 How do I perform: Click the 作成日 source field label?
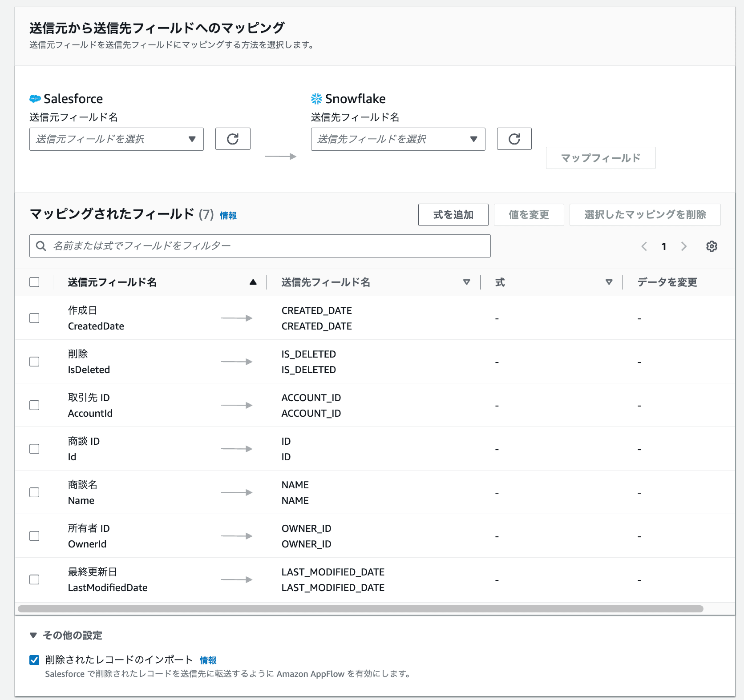(82, 310)
